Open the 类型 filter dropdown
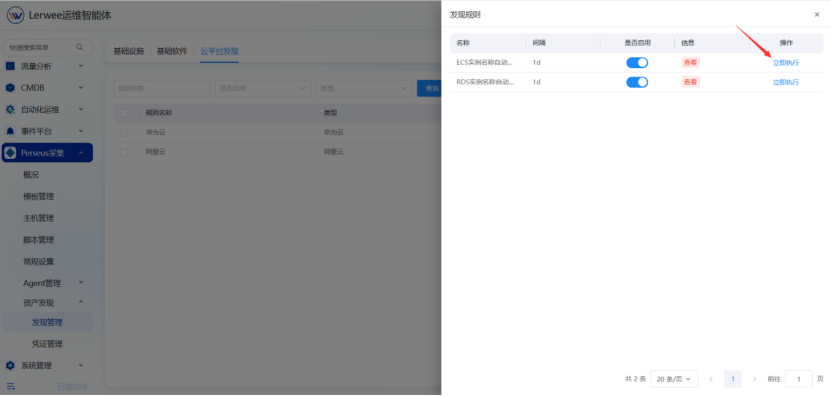Screen dimensions: 831x396 364,89
